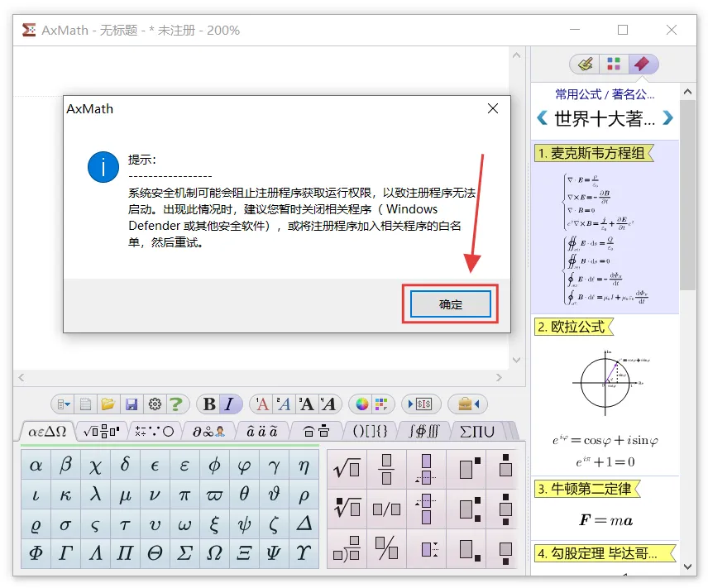Toggle the briefcase toolbox panel

pos(468,404)
